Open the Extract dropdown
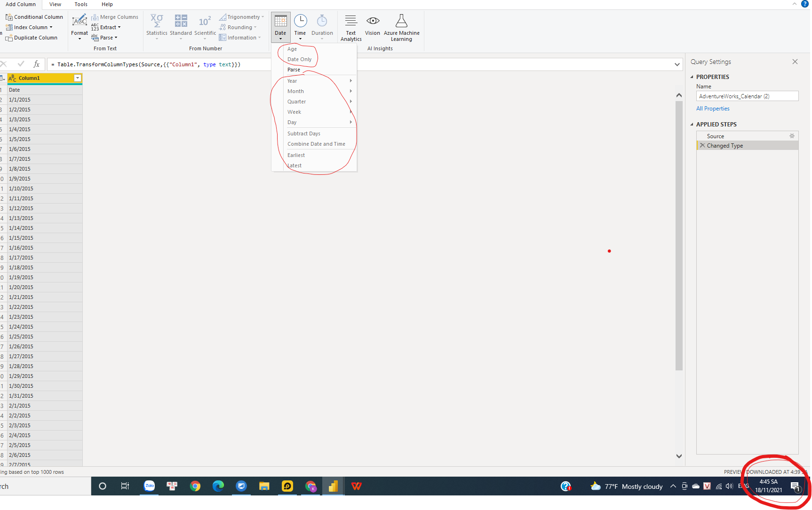812x510 pixels. 106,27
